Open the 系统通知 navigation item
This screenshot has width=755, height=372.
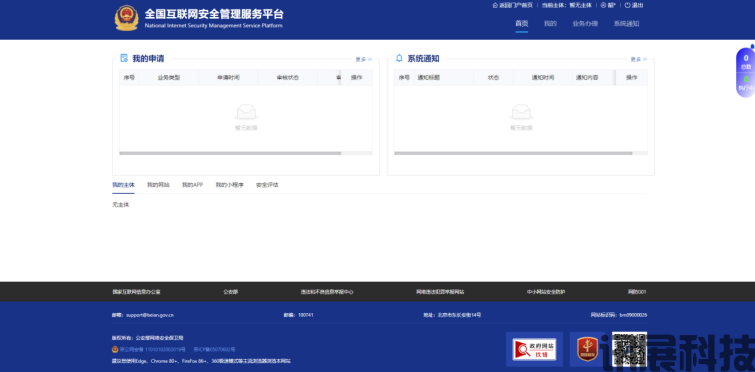pos(626,24)
